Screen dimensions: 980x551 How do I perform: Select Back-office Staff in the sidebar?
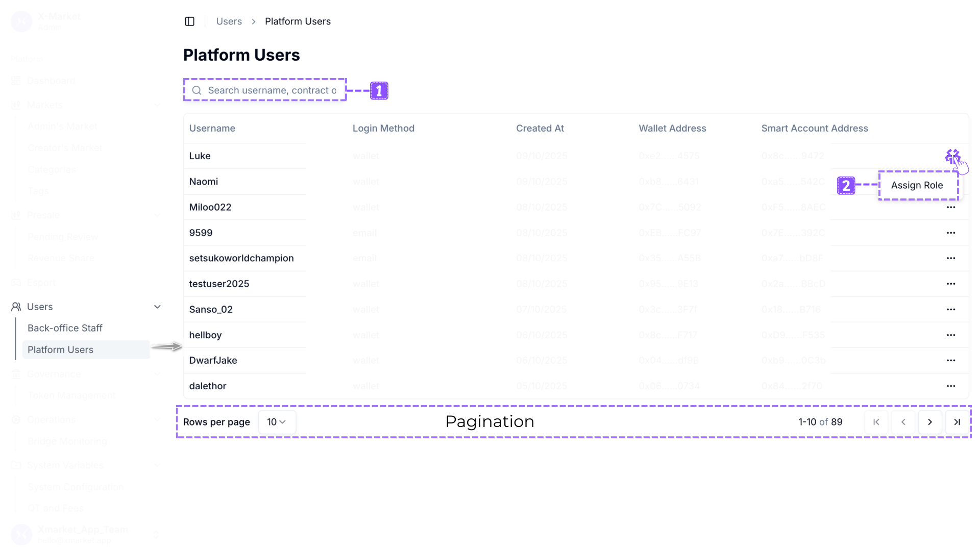pyautogui.click(x=65, y=328)
